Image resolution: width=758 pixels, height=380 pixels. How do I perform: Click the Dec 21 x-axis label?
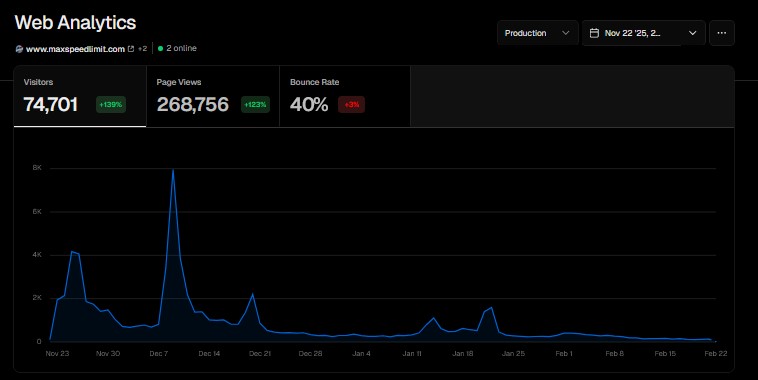click(260, 353)
